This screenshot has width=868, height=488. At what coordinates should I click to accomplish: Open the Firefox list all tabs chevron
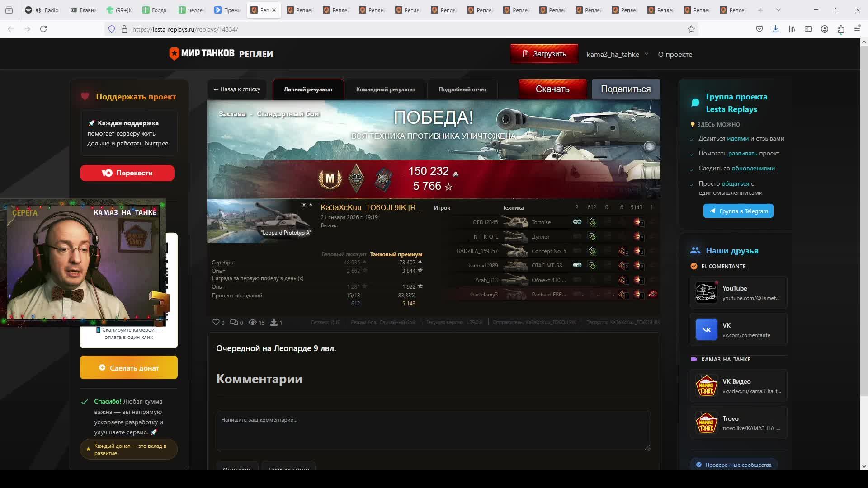778,10
